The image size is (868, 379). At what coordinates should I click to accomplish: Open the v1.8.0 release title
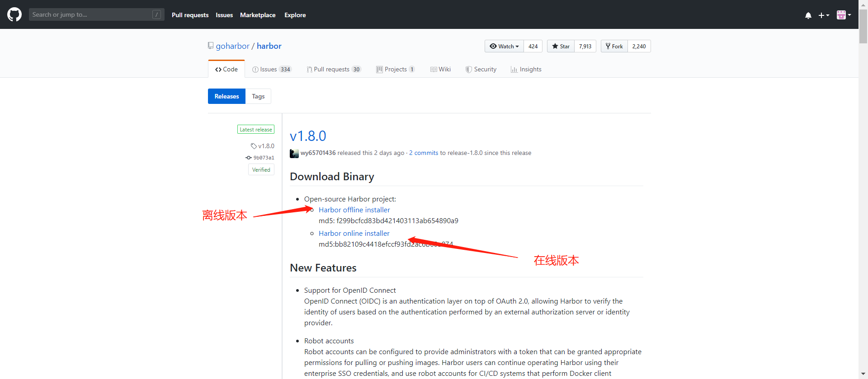(x=308, y=136)
